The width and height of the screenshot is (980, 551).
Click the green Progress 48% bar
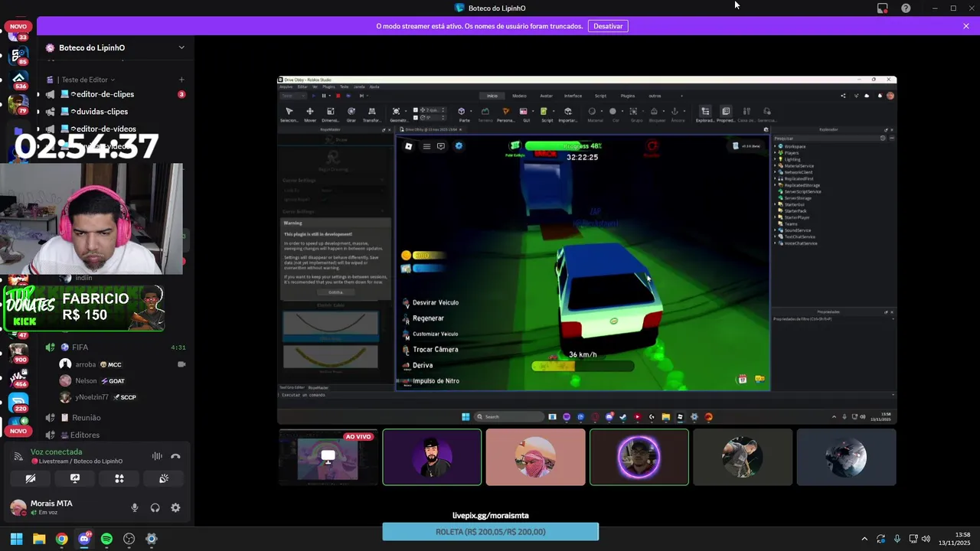564,145
